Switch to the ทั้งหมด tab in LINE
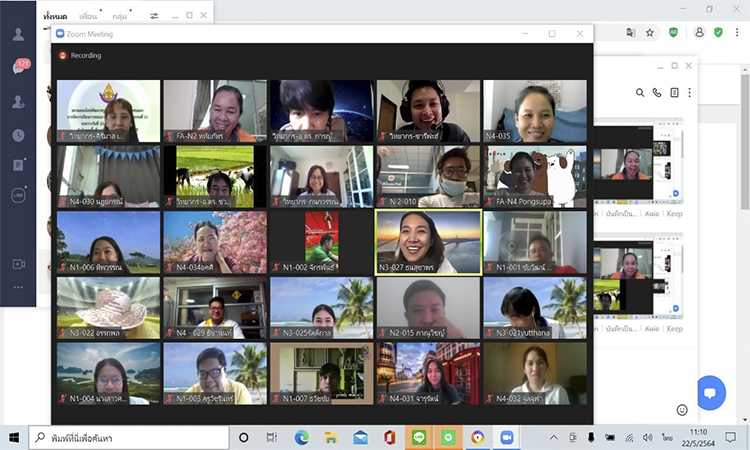This screenshot has height=450, width=750. coord(55,16)
